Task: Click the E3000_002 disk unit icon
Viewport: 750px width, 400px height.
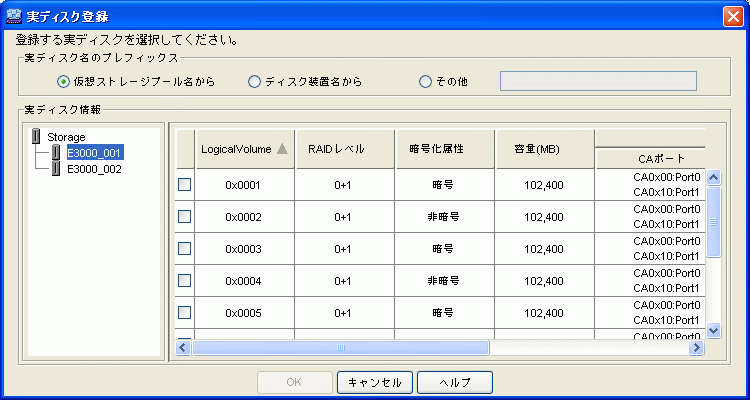Action: point(56,169)
